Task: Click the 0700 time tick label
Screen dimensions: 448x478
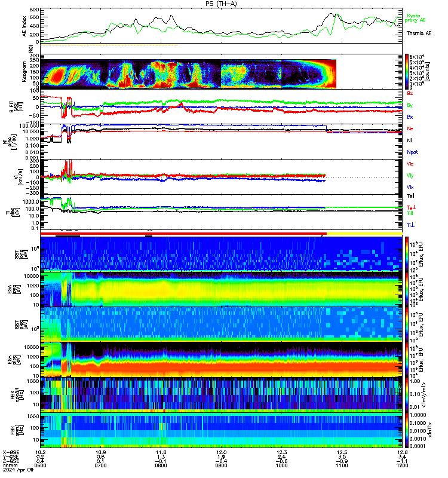Action: click(x=100, y=465)
